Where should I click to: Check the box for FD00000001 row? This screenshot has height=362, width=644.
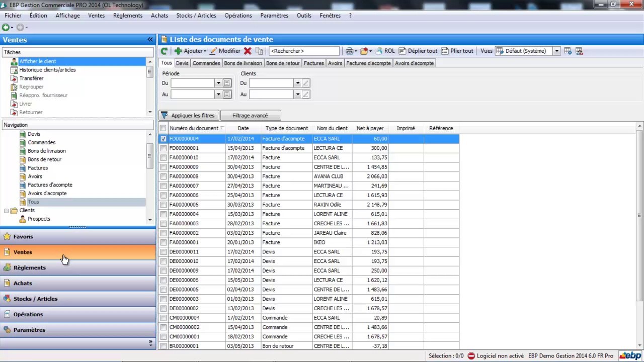[x=164, y=148]
